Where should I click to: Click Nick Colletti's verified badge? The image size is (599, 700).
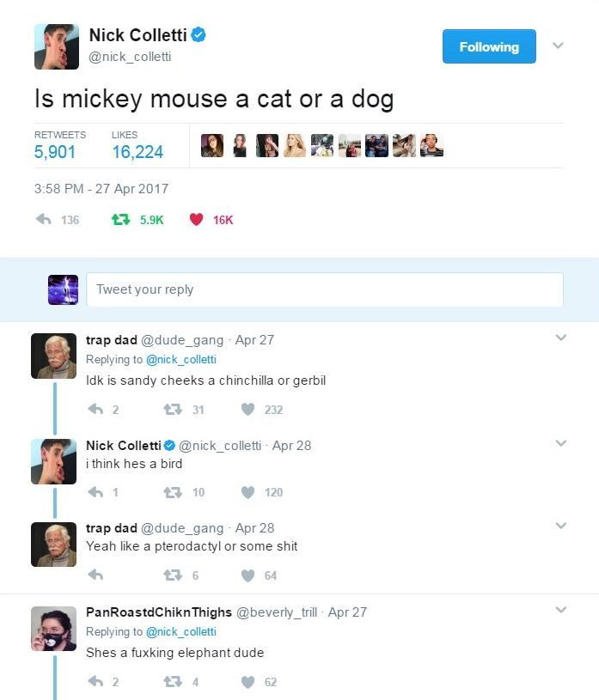pyautogui.click(x=204, y=35)
